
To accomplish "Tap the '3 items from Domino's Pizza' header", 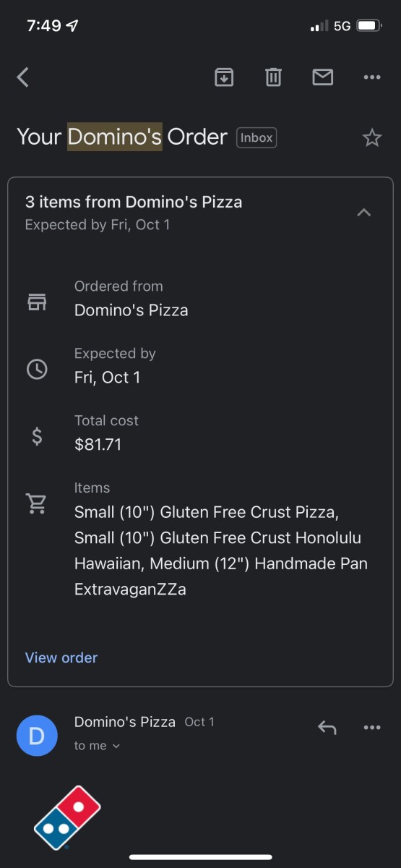I will (x=134, y=202).
